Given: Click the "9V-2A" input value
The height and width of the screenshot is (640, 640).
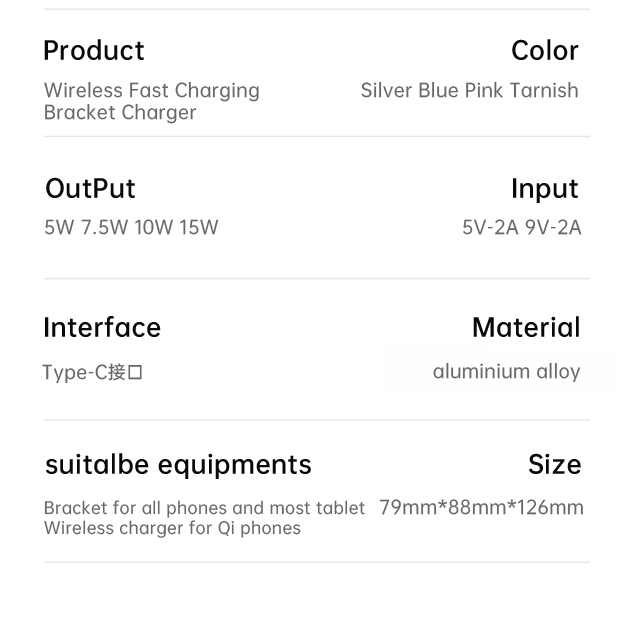Looking at the screenshot, I should [553, 227].
